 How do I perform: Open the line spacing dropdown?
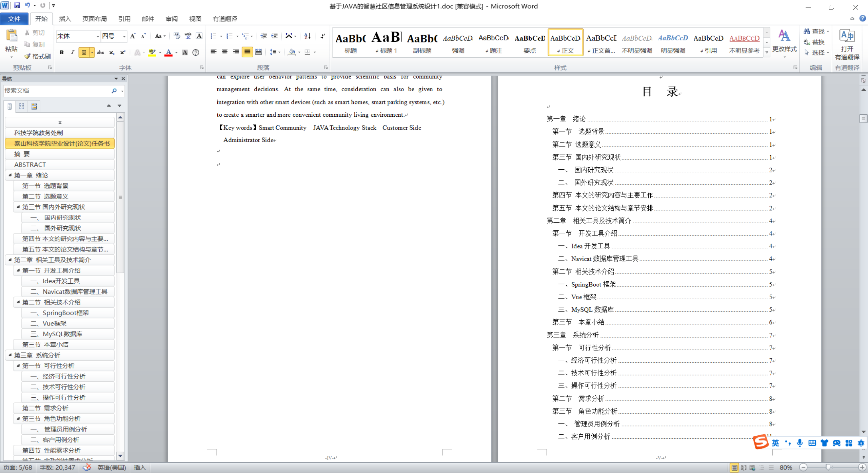[x=275, y=52]
